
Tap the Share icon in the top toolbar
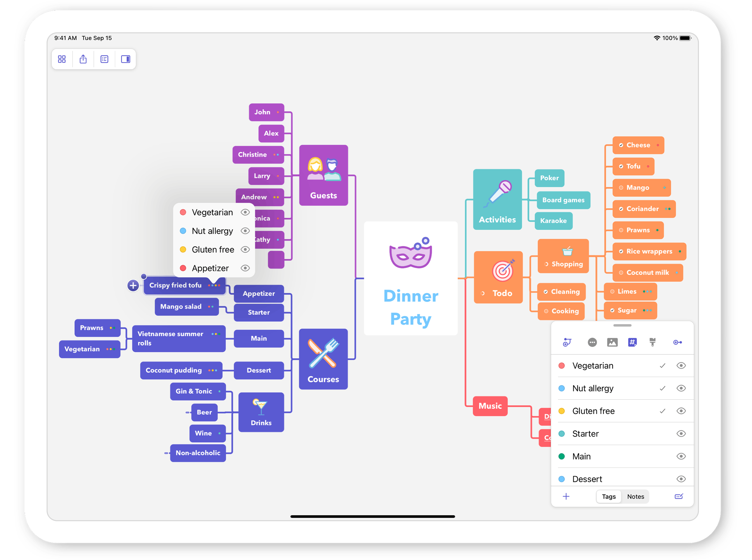tap(83, 59)
